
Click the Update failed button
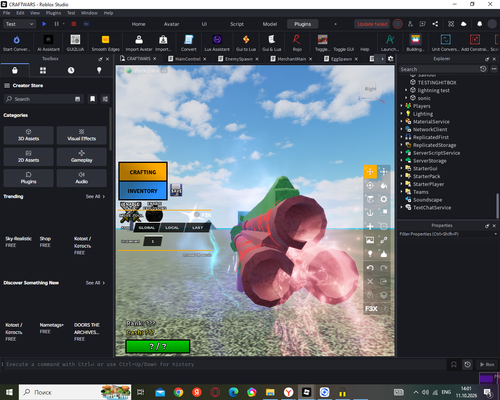372,24
